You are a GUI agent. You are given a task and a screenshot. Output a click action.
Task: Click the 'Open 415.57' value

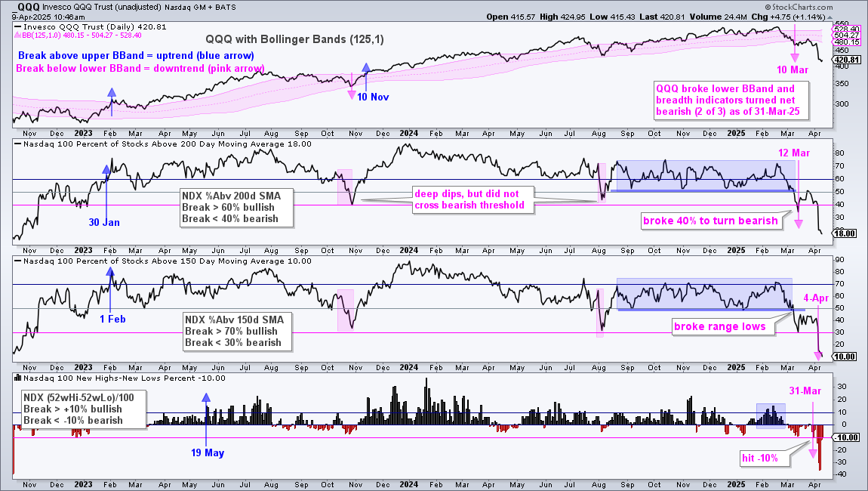tap(511, 17)
